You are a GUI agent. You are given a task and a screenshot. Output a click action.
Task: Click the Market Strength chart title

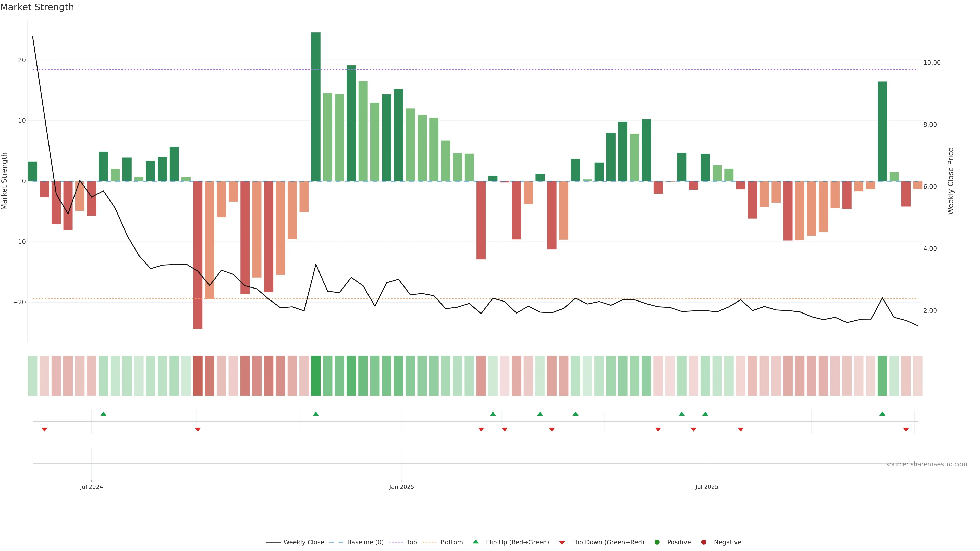pyautogui.click(x=37, y=7)
